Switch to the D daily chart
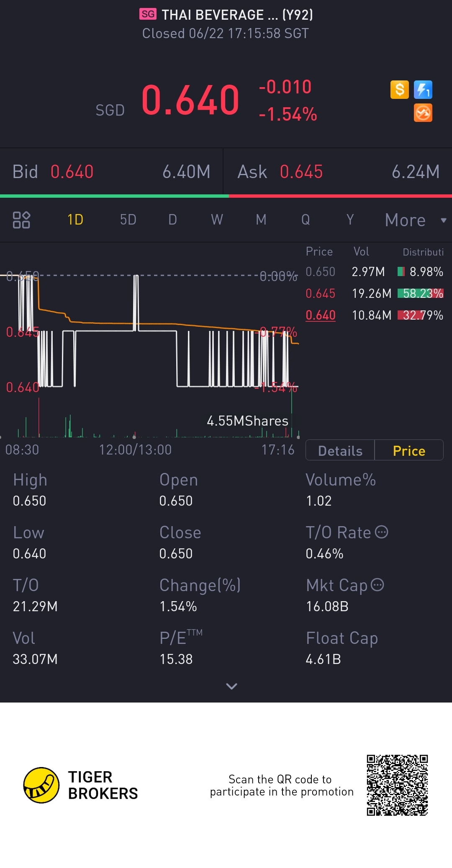The image size is (452, 868). coord(172,220)
